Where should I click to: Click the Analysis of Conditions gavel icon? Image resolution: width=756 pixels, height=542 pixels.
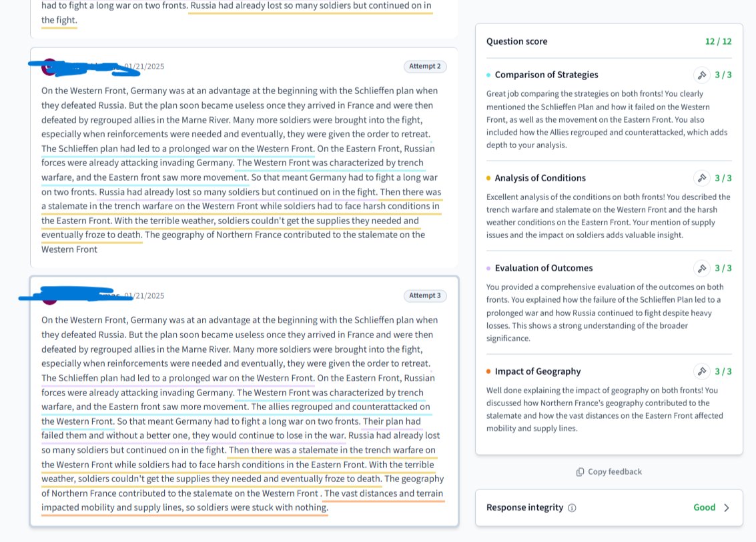[702, 178]
